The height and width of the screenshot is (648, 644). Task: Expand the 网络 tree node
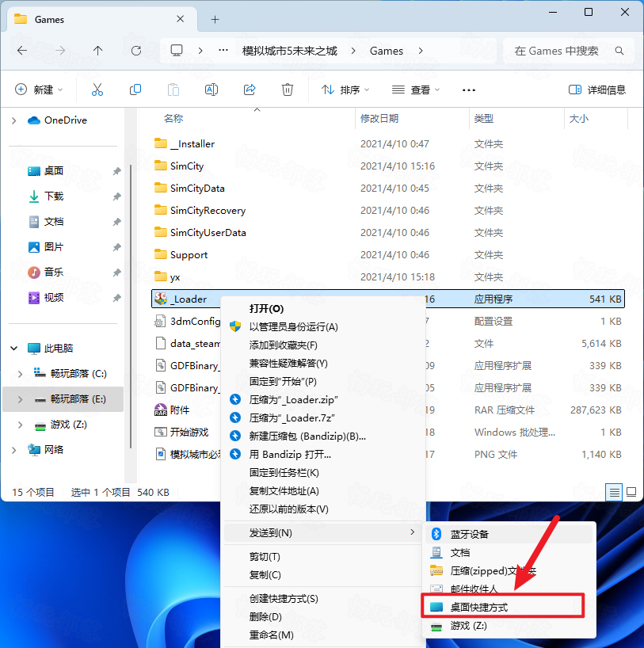click(x=14, y=450)
